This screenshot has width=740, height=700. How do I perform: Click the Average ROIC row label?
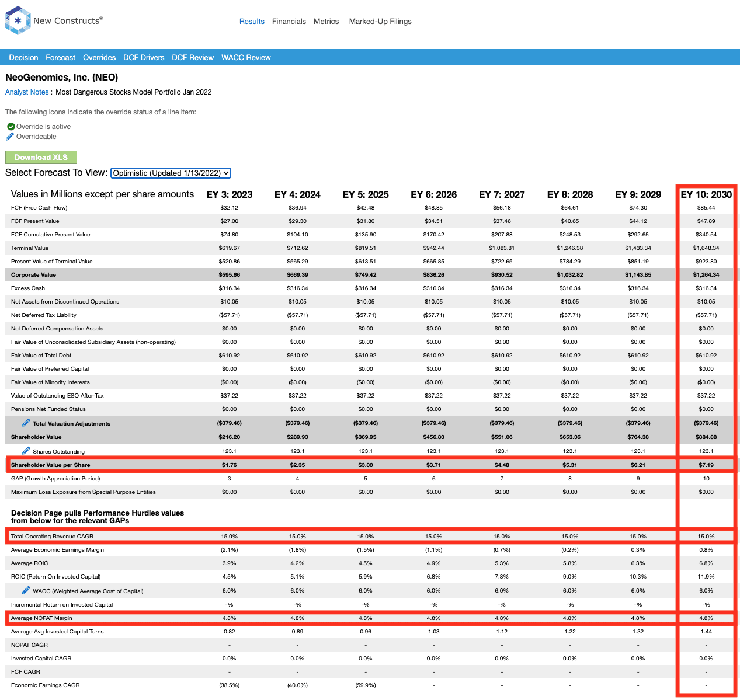click(x=30, y=563)
